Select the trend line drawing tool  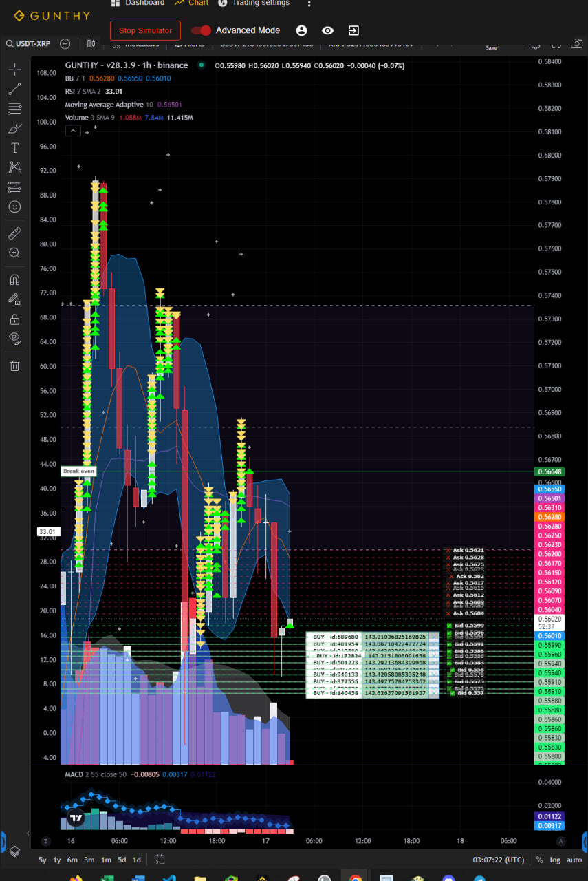click(14, 89)
